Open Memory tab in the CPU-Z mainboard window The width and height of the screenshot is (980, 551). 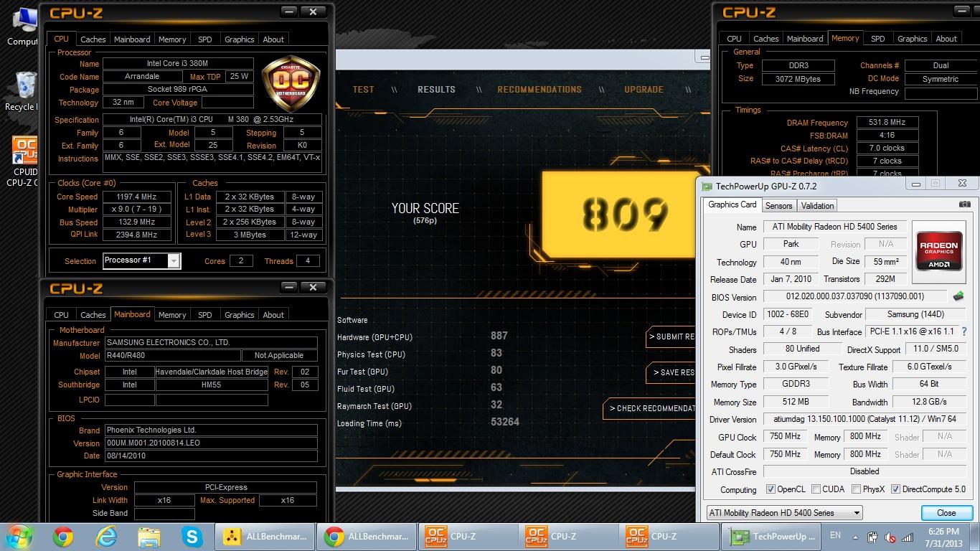(172, 315)
